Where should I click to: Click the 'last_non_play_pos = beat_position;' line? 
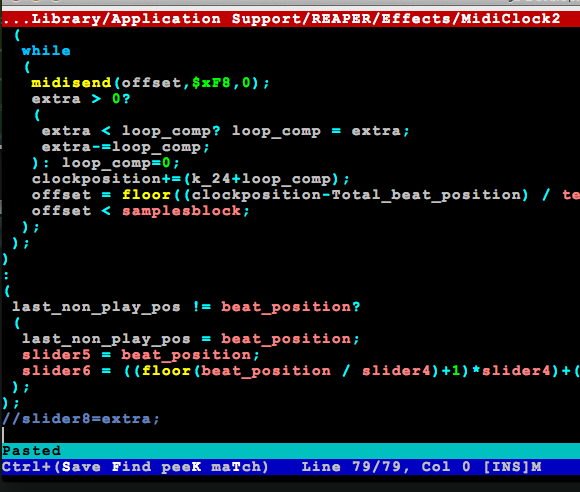point(190,339)
